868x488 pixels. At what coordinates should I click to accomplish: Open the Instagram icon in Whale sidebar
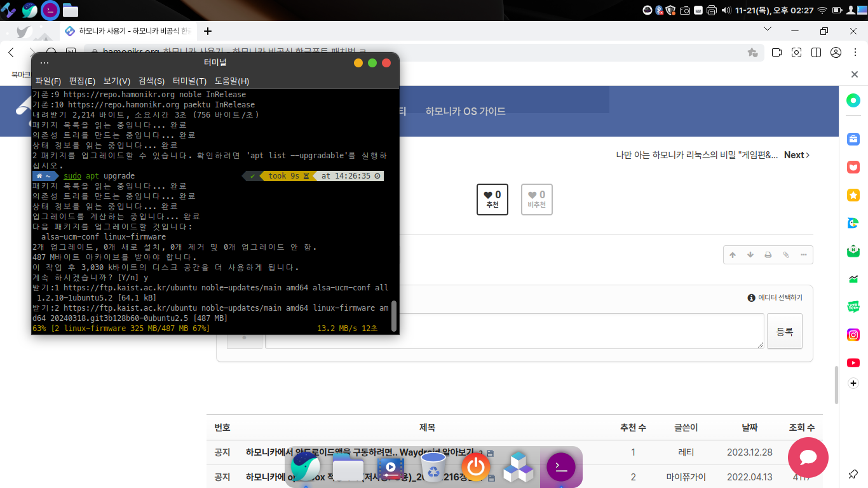[x=853, y=334]
